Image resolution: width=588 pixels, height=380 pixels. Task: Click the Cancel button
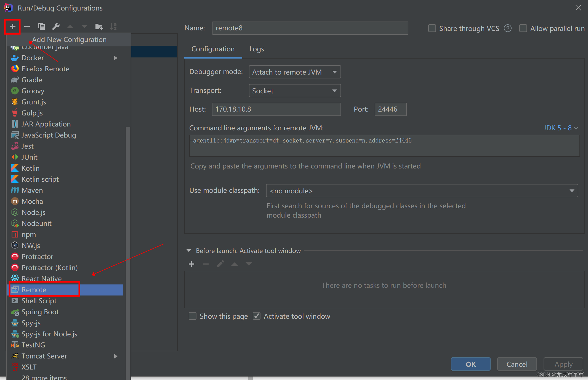517,364
